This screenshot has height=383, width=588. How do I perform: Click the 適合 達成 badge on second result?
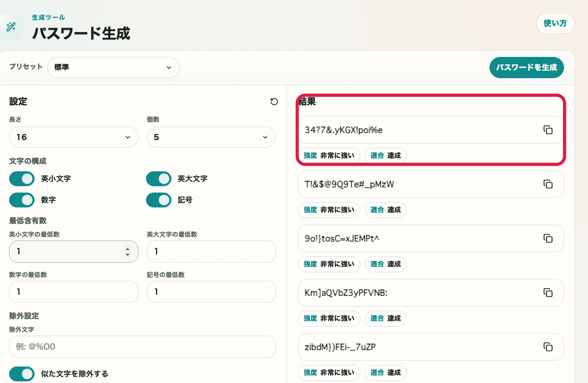[385, 210]
